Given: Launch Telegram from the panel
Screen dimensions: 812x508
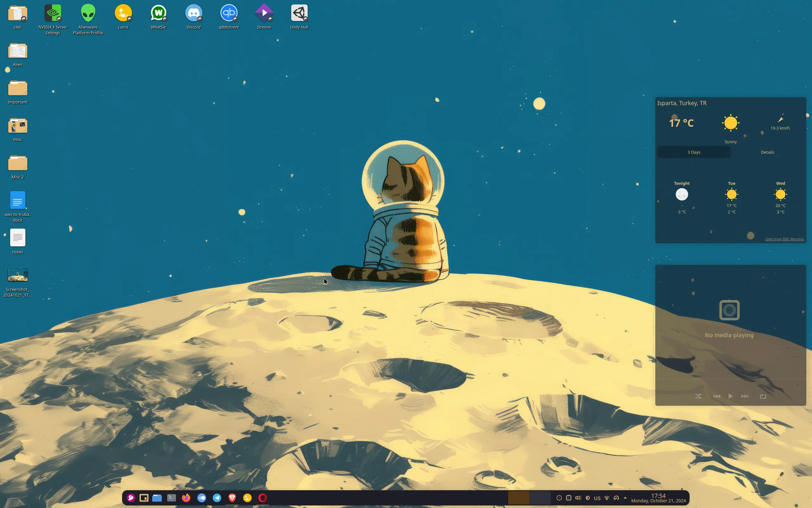Looking at the screenshot, I should pyautogui.click(x=217, y=498).
